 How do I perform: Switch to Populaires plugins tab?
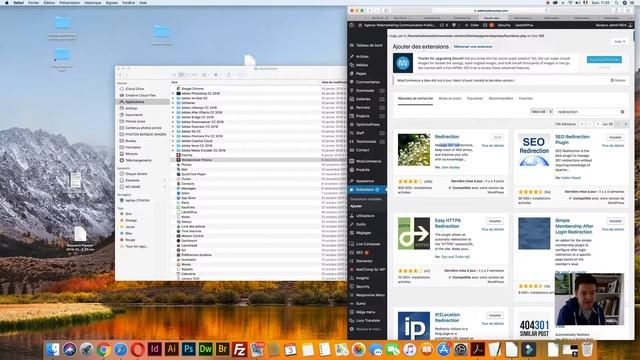point(475,98)
